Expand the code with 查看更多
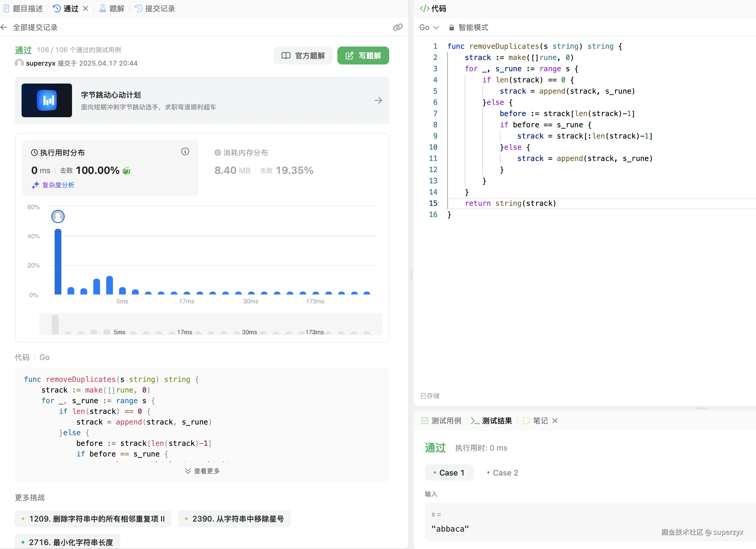 202,471
